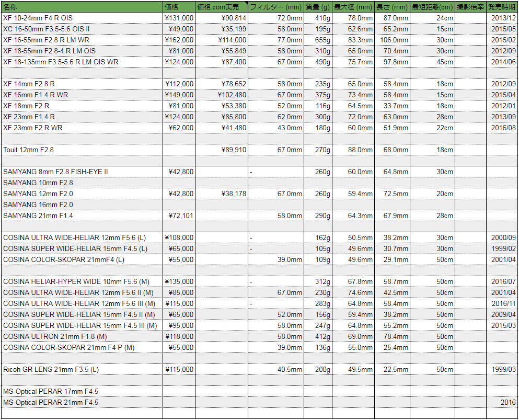This screenshot has height=420, width=519.
Task: Click the XC 16-50mm F3.5-5.6 OIS II row name
Action: [x=82, y=29]
